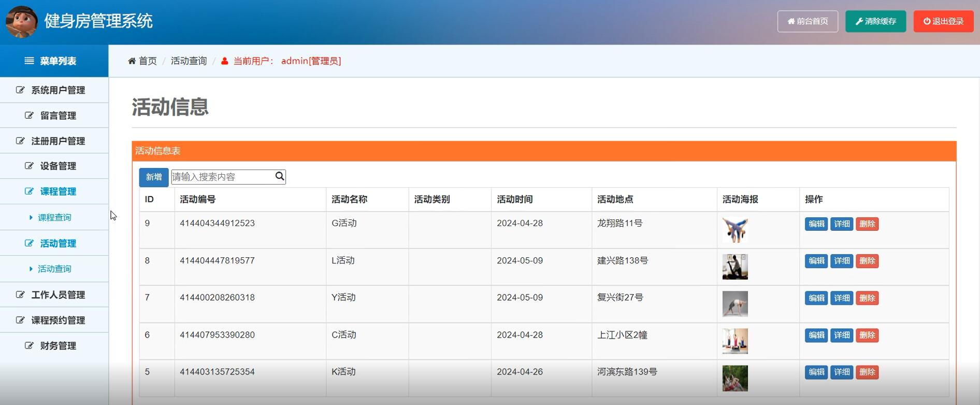Click the edit icon next to 课程管理
980x405 pixels.
tap(30, 191)
